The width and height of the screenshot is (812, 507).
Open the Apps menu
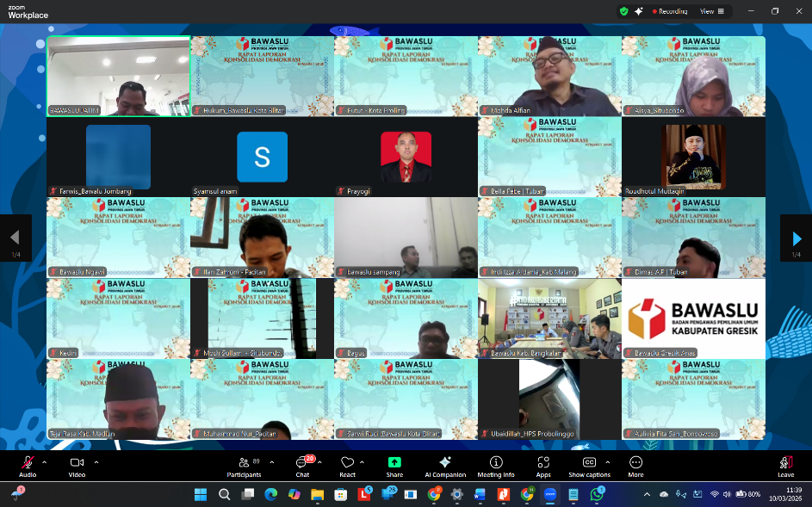point(543,466)
